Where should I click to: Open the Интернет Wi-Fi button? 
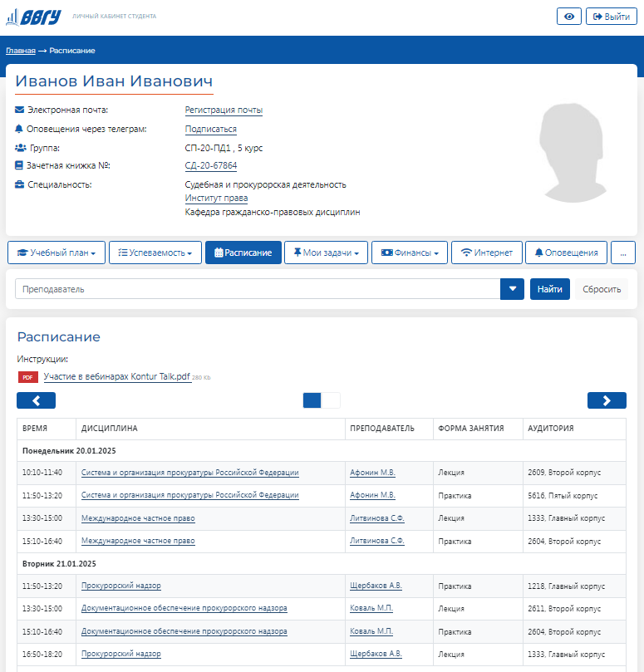[486, 253]
